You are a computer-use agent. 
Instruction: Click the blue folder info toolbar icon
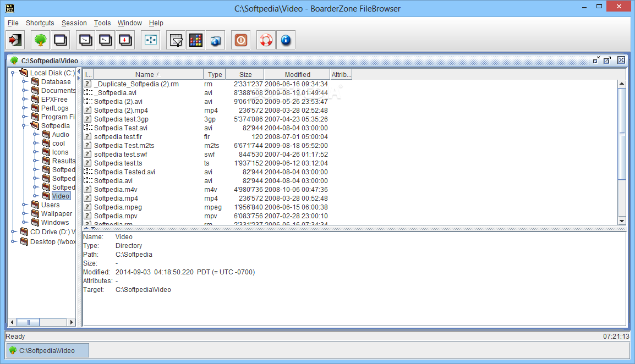pyautogui.click(x=216, y=40)
